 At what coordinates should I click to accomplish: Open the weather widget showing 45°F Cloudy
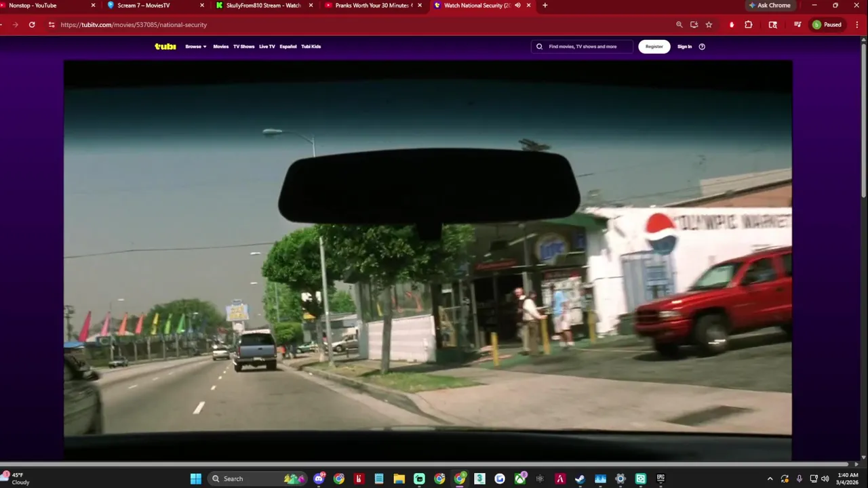(x=17, y=479)
